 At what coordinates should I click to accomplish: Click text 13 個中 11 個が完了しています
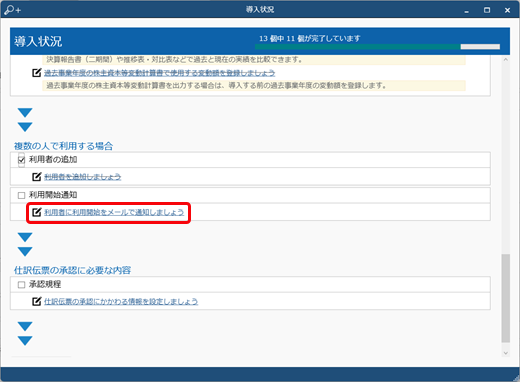(x=310, y=38)
